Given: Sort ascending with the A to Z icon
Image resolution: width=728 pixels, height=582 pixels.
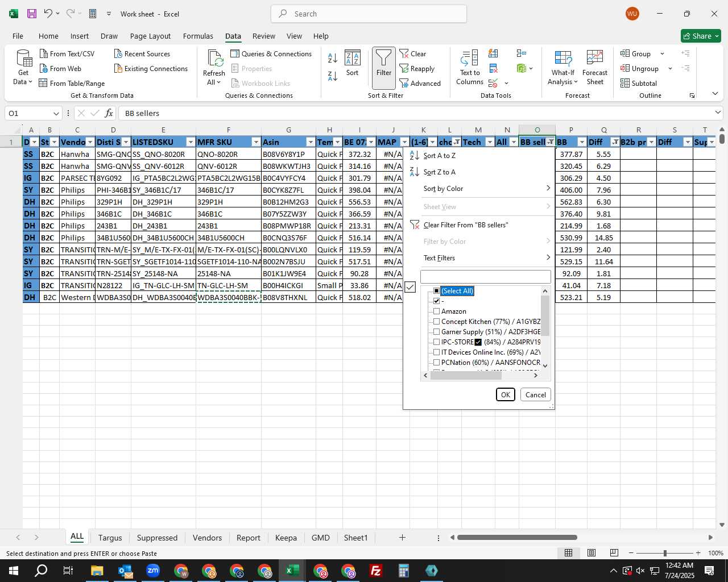Looking at the screenshot, I should click(x=333, y=57).
